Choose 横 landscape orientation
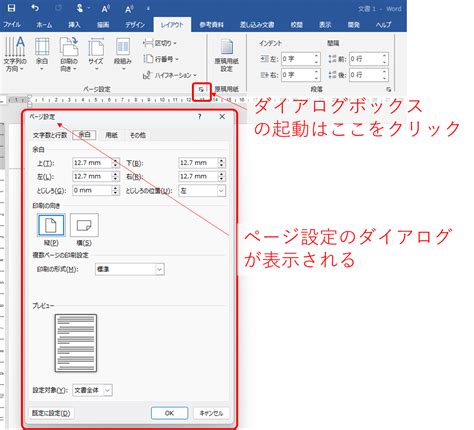Viewport: 474px width, 430px height. (84, 226)
